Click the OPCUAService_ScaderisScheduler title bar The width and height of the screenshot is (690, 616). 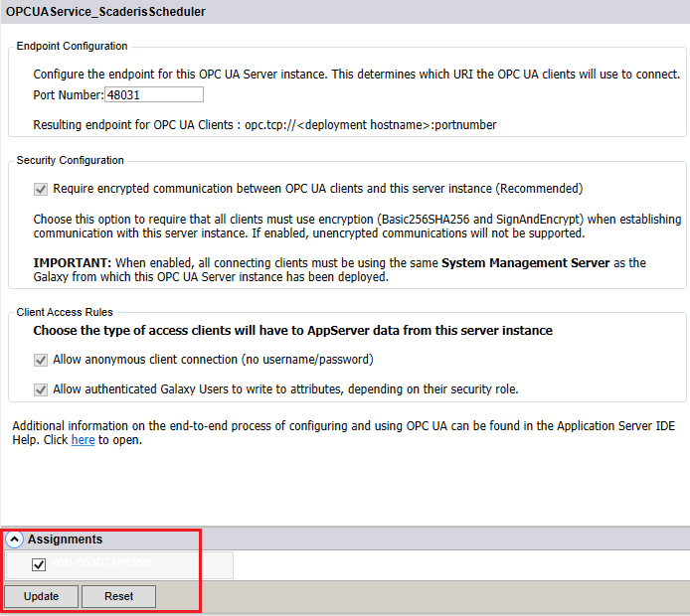(x=106, y=12)
